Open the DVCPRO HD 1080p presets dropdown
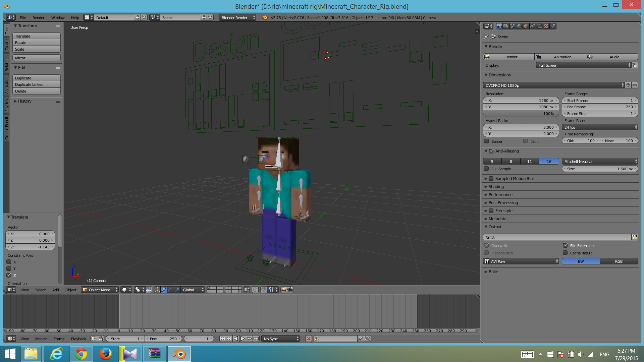The image size is (644, 362). click(x=553, y=85)
